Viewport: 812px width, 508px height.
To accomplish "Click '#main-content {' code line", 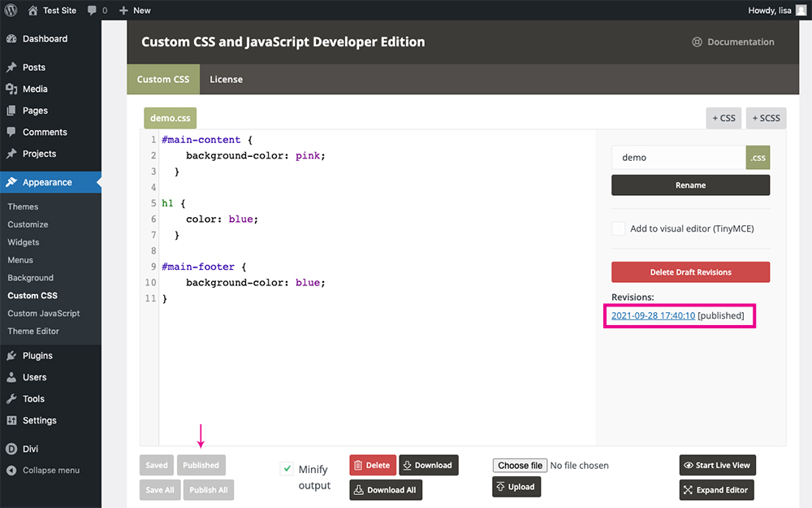I will coord(207,140).
